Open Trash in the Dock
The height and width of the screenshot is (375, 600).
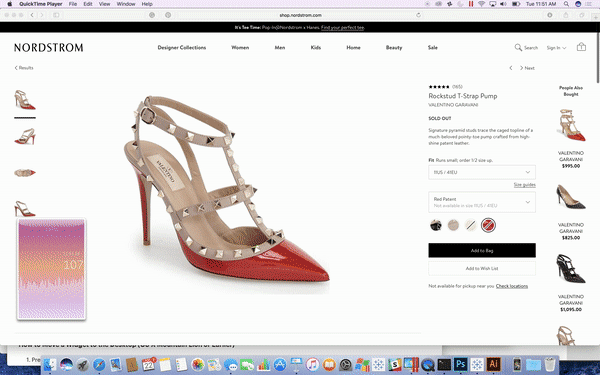pyautogui.click(x=550, y=364)
